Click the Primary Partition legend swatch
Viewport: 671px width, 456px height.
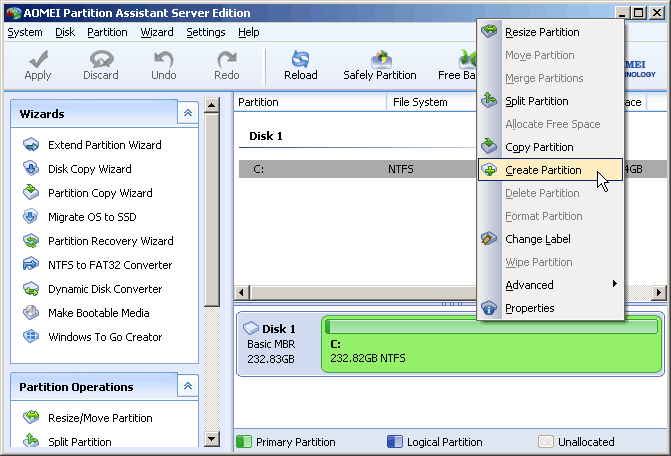click(244, 441)
